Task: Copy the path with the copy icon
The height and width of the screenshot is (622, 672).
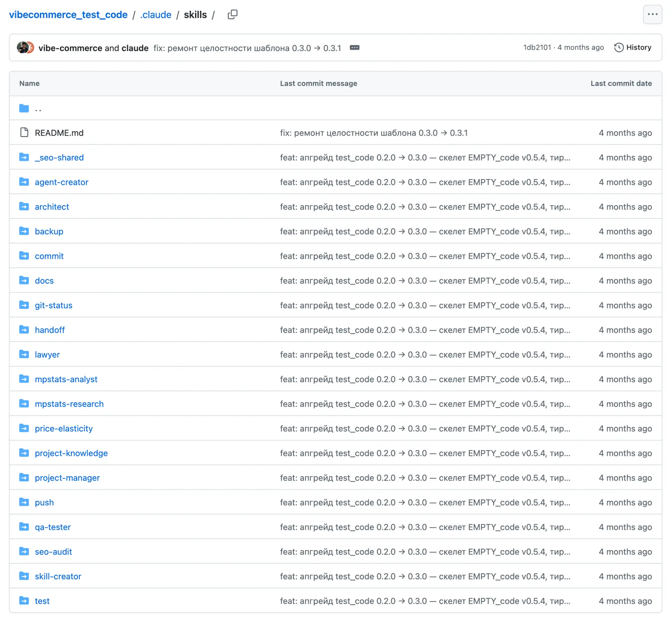Action: (232, 14)
